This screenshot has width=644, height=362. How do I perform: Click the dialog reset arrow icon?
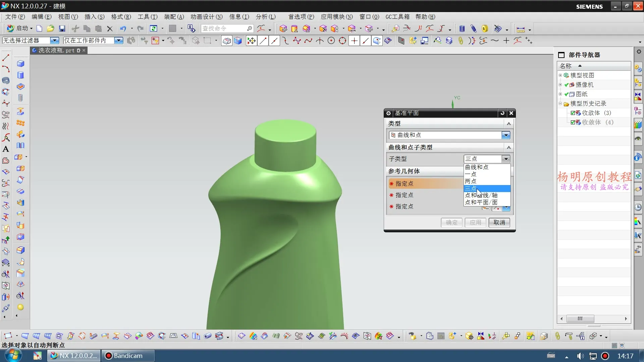coord(502,113)
